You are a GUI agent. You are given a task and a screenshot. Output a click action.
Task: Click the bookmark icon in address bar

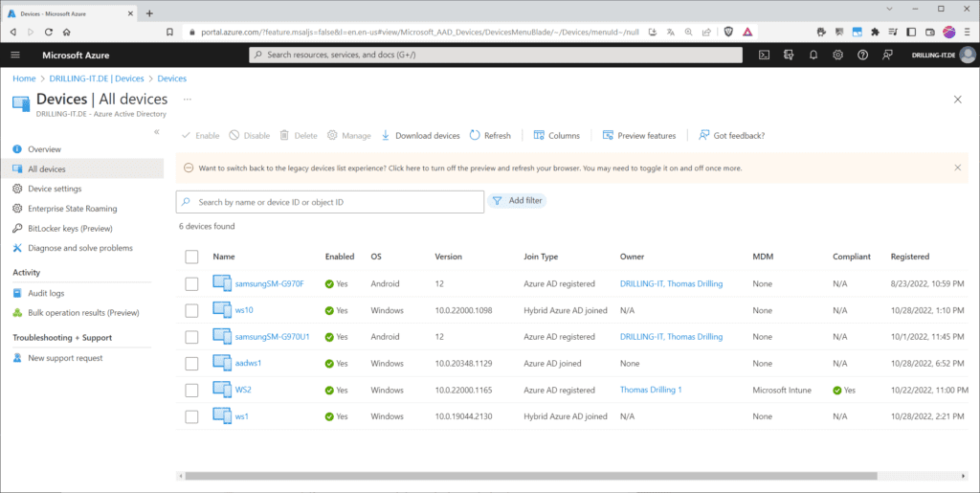coord(170,32)
